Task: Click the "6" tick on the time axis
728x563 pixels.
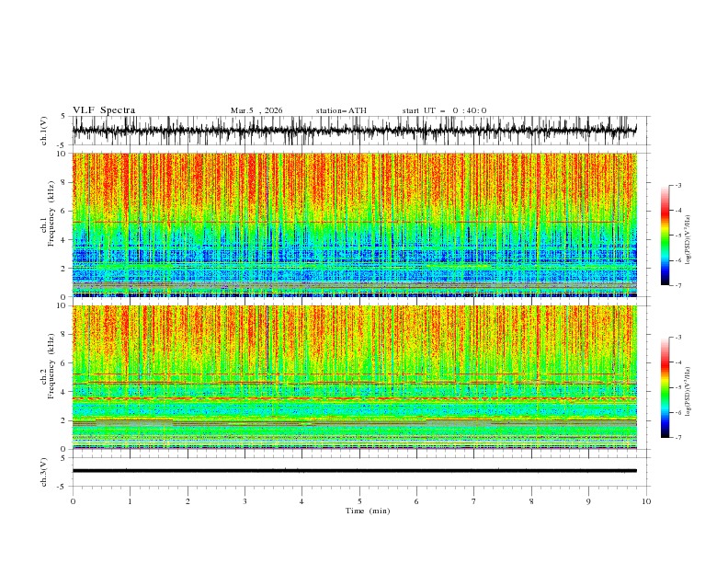Action: (x=416, y=501)
